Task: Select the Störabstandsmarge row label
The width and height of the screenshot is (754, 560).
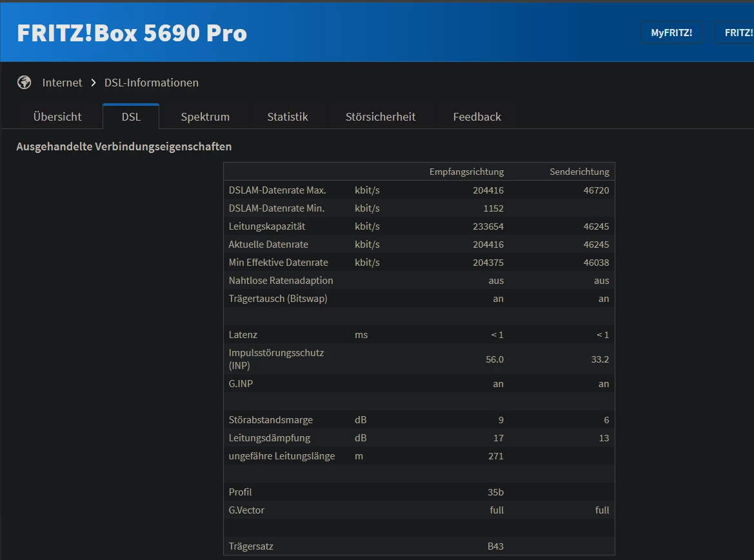Action: 271,420
